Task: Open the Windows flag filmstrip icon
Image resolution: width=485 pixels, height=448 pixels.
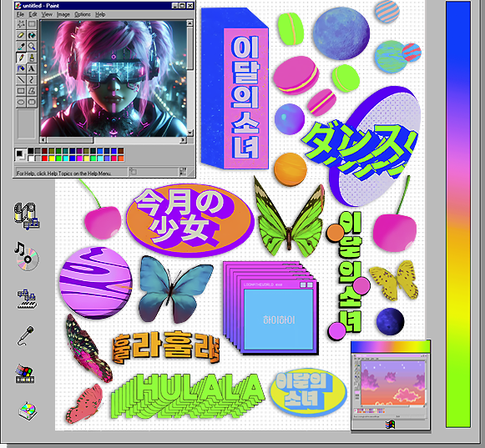Action: coord(25,374)
